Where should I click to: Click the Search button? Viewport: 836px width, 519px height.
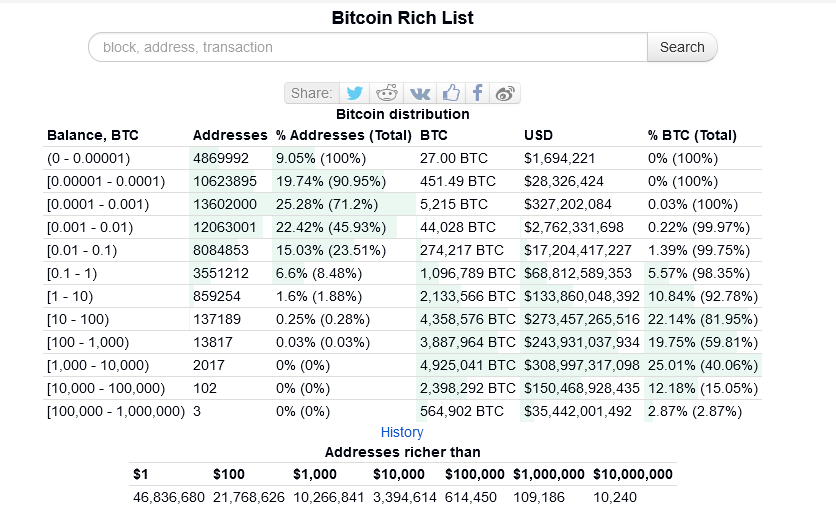[682, 47]
